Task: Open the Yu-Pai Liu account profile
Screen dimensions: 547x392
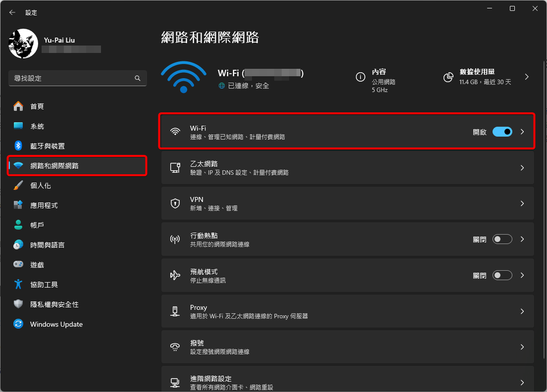Action: click(x=23, y=44)
